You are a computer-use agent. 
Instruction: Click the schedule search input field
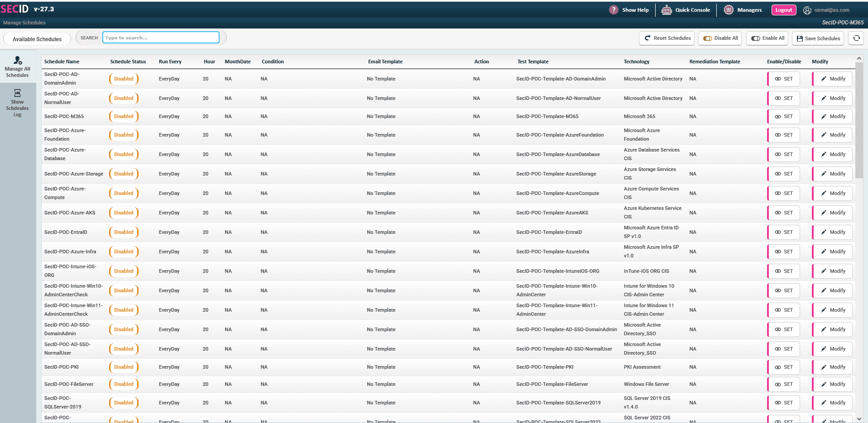click(161, 38)
